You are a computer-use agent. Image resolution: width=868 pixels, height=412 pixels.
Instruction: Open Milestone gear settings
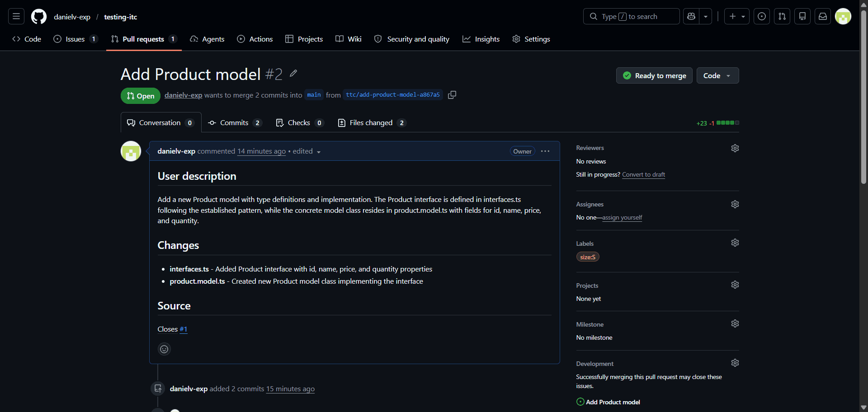(x=735, y=323)
